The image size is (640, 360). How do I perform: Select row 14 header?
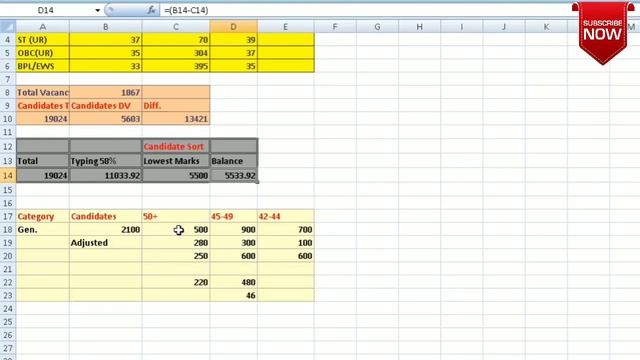[x=8, y=176]
